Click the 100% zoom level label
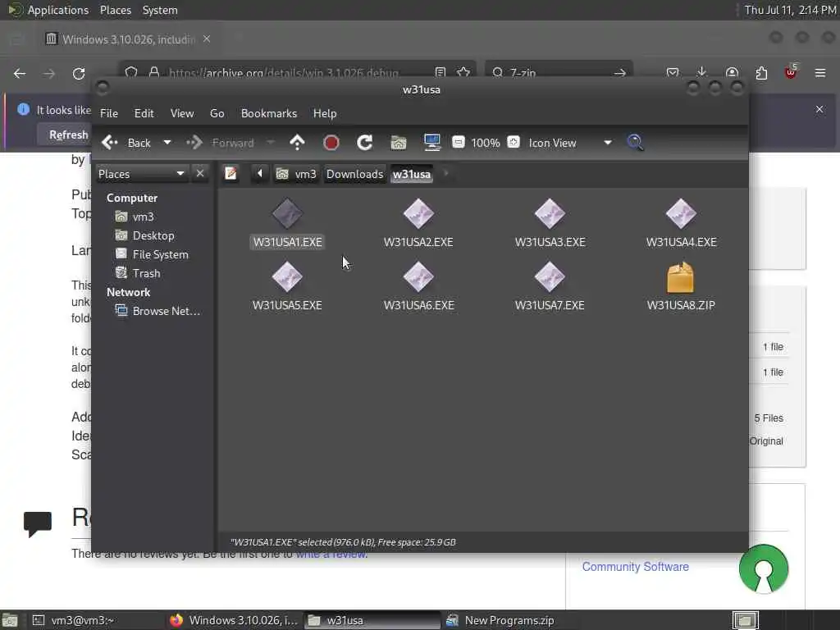Screen dimensions: 840x630 [486, 143]
